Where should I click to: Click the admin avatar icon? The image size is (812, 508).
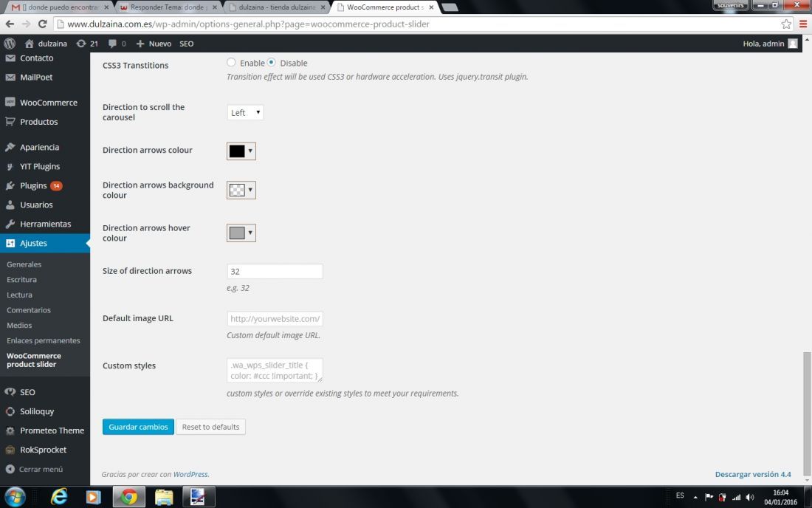(x=793, y=44)
